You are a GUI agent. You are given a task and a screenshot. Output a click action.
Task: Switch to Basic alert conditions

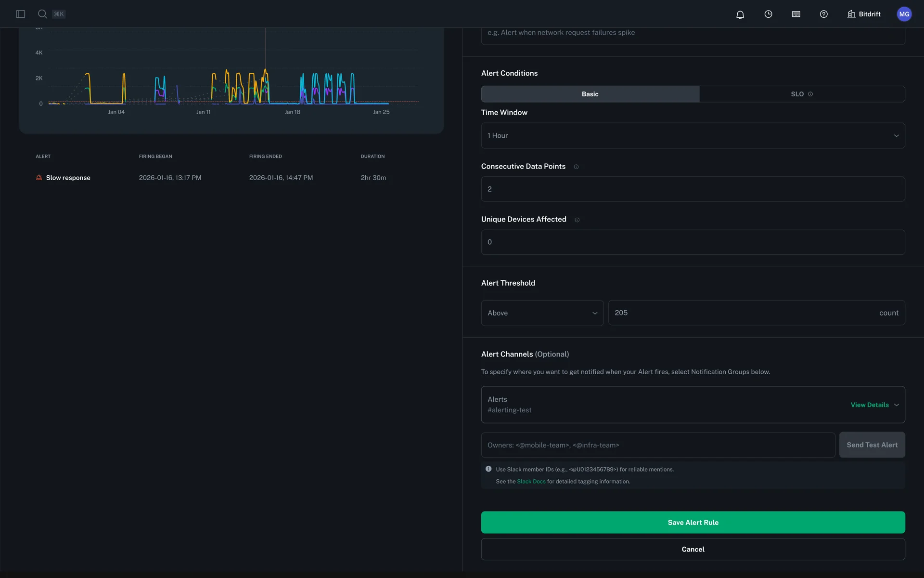(x=590, y=94)
